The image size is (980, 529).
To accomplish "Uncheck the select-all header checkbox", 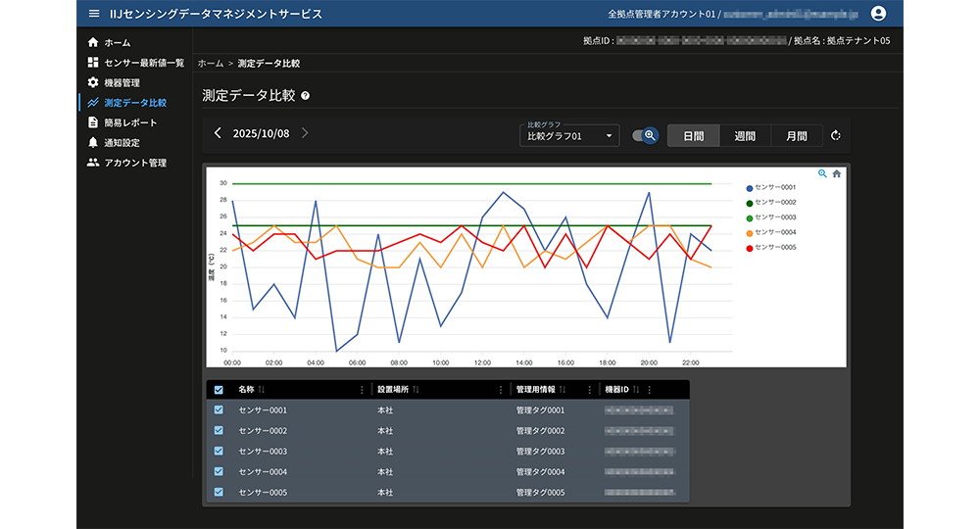I will (219, 390).
